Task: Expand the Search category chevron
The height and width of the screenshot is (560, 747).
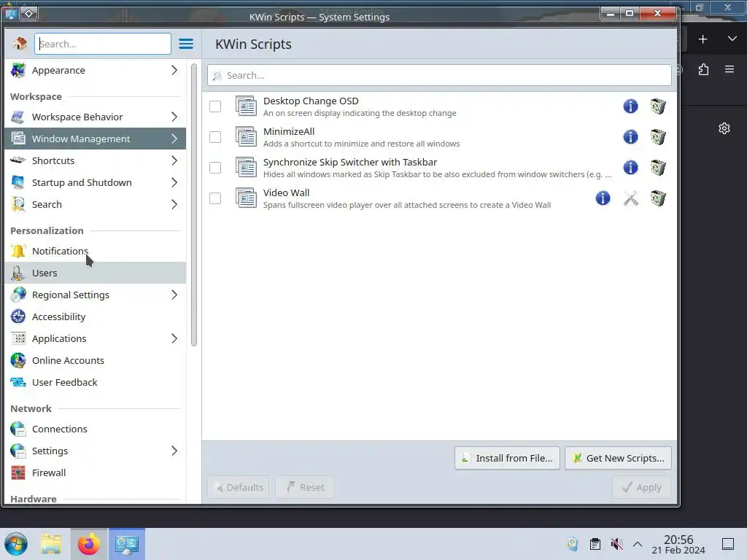Action: 174,204
